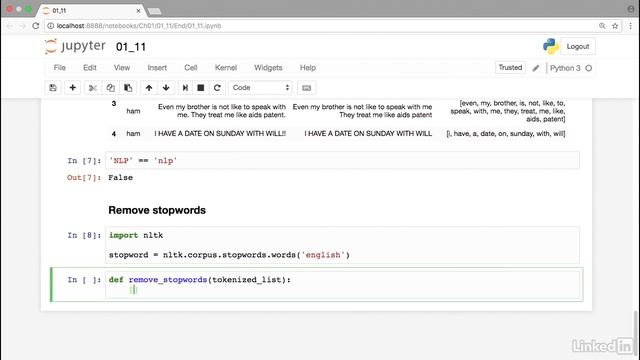Paste cells below icon
The height and width of the screenshot is (360, 640).
tap(128, 88)
